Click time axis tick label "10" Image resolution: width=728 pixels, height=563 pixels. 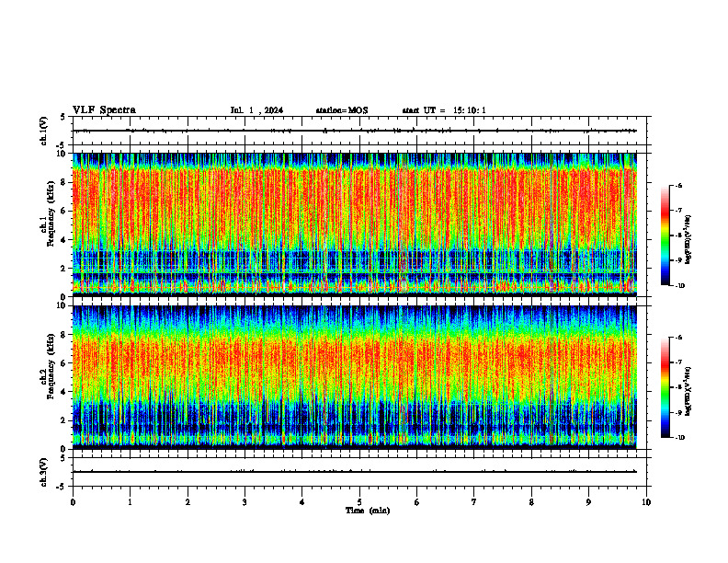coord(646,502)
